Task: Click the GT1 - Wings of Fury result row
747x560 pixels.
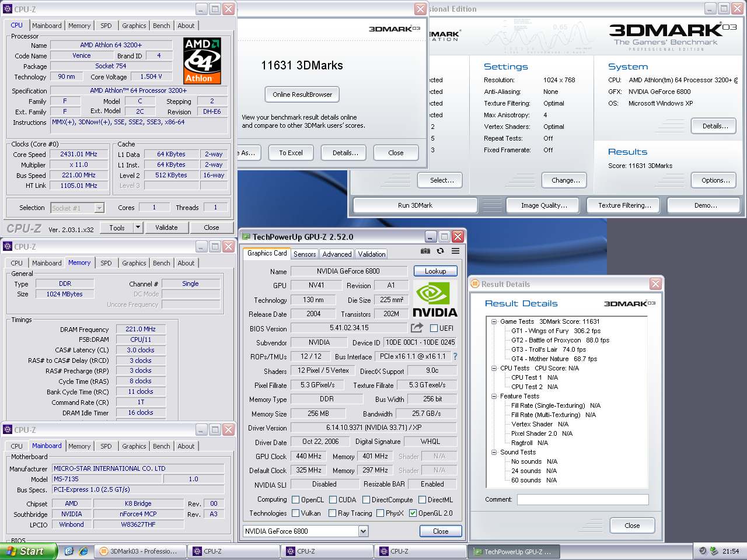Action: tap(556, 331)
